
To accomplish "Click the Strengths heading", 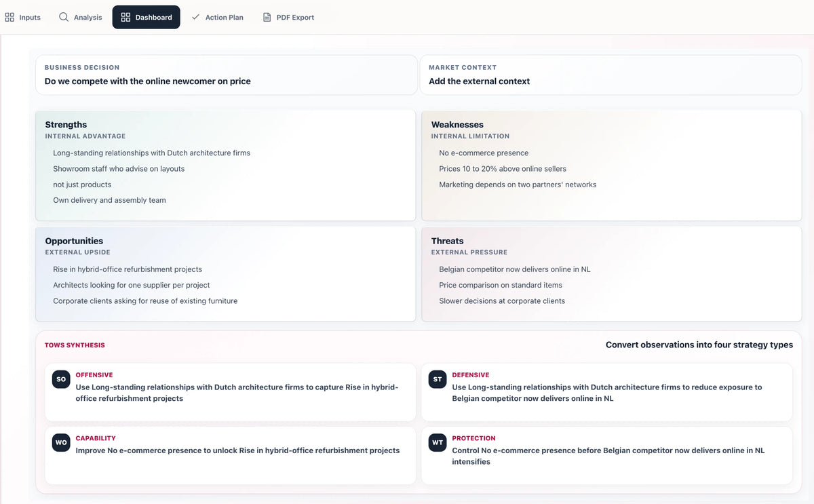I will click(x=66, y=125).
